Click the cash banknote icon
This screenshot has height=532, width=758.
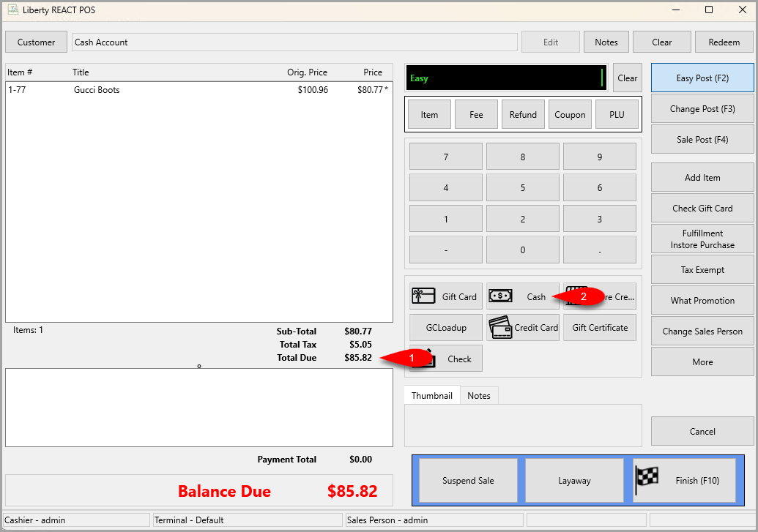pos(500,296)
